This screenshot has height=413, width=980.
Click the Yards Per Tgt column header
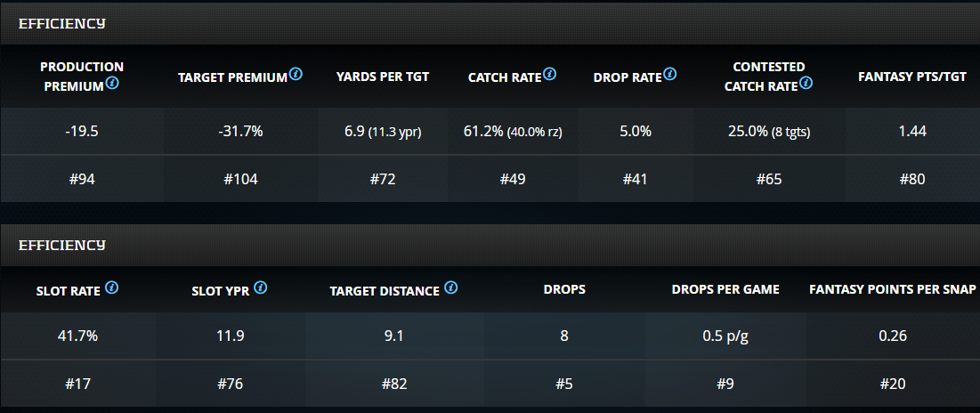tap(383, 77)
